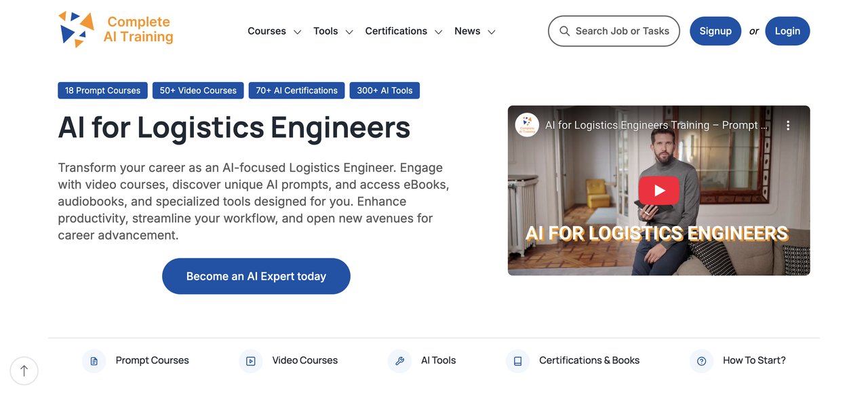The image size is (868, 395).
Task: Click the video title 'AI for Logistics Engineers Training'
Action: [656, 126]
